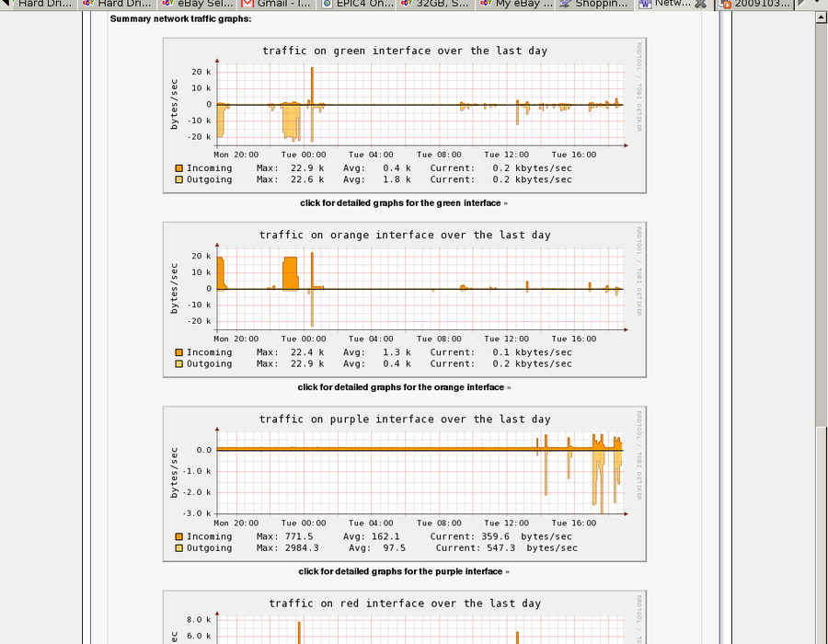
Task: Open detailed graphs for the orange interface
Action: [404, 387]
